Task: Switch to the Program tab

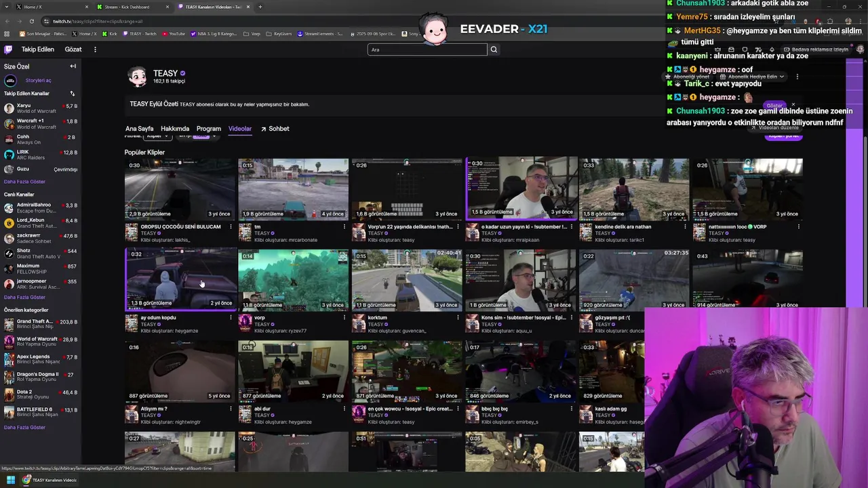Action: coord(209,129)
